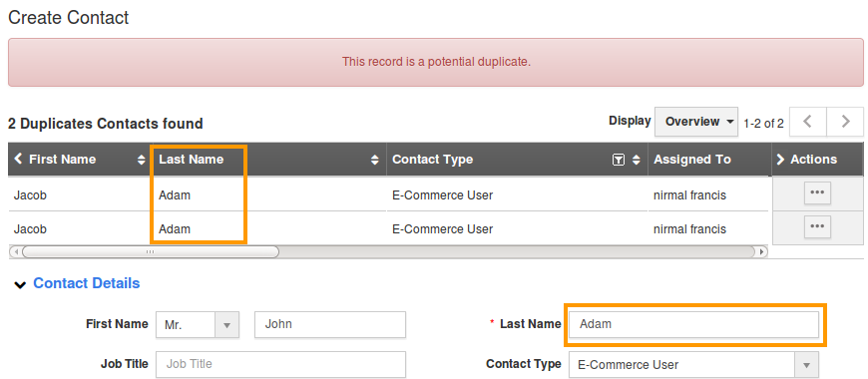Viewport: 868px width, 379px height.
Task: Click the Job Title input field
Action: pos(280,364)
